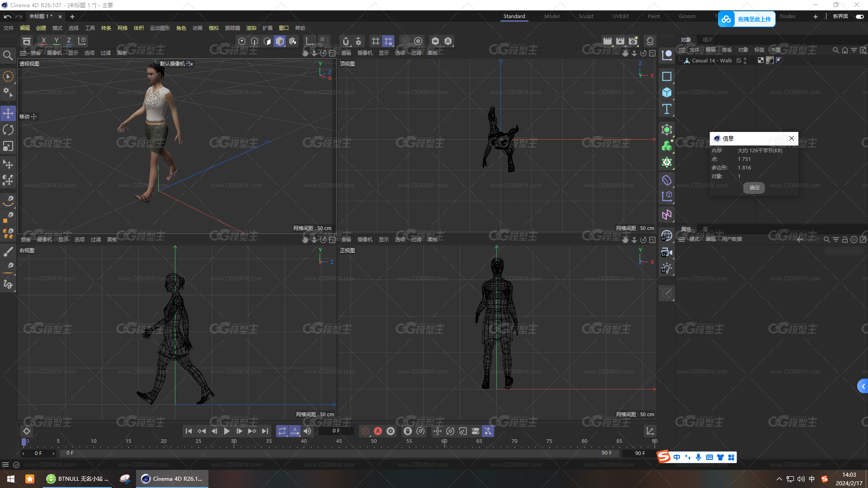Viewport: 868px width, 488px height.
Task: Open the timeline dope sheet icon
Action: pos(650,431)
